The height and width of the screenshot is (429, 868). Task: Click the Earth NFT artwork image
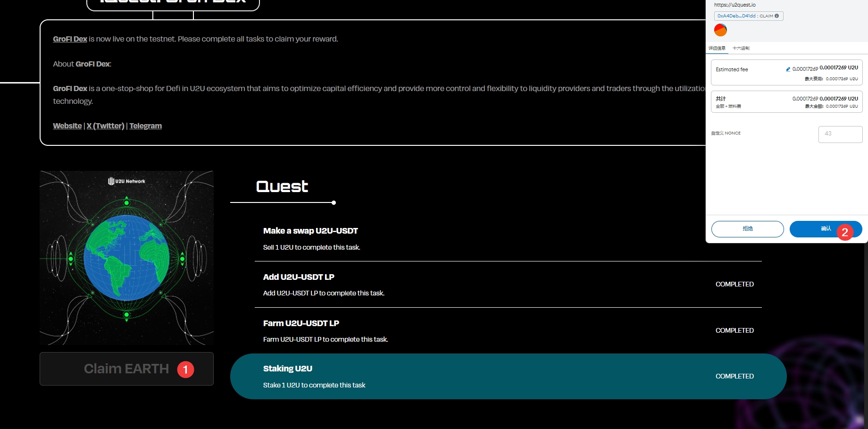pos(126,258)
